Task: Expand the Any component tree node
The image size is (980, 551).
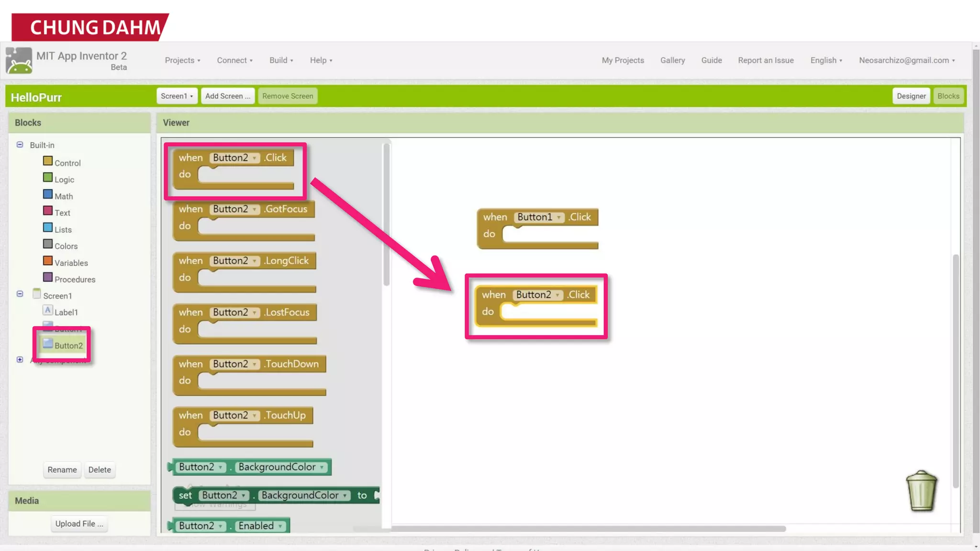Action: click(x=20, y=360)
